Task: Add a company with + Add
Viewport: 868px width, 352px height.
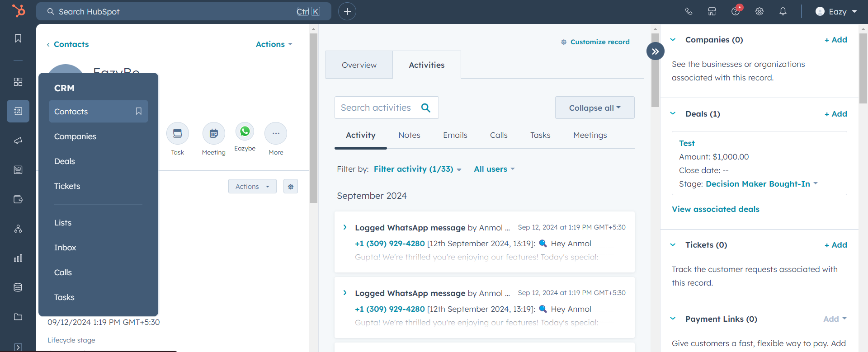Action: point(836,40)
